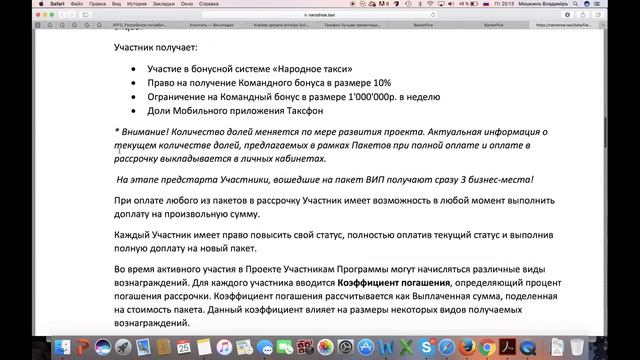Click the page vertical scrollbar
The image size is (640, 360).
pyautogui.click(x=605, y=133)
